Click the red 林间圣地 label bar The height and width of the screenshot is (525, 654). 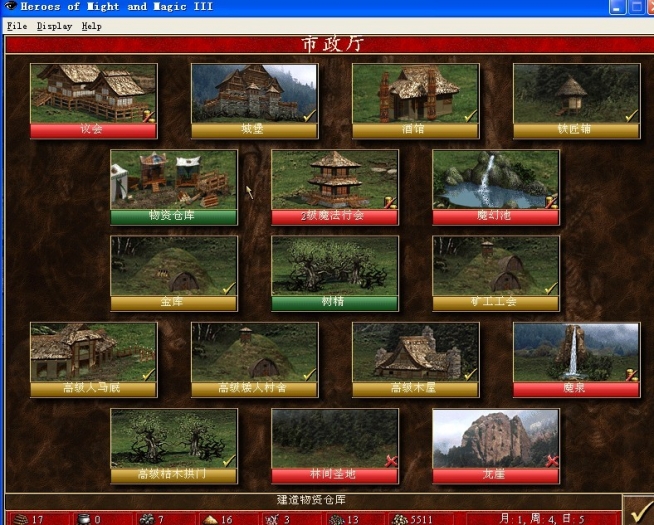(335, 475)
